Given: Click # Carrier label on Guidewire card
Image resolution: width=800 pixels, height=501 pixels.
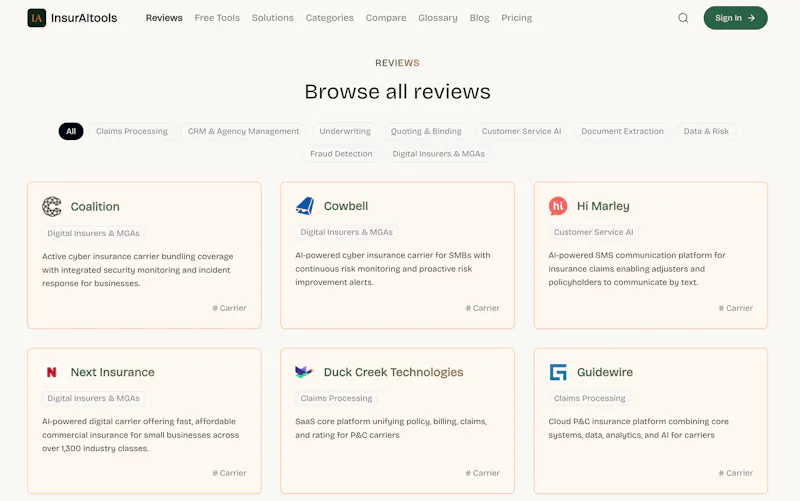Looking at the screenshot, I should pyautogui.click(x=735, y=473).
